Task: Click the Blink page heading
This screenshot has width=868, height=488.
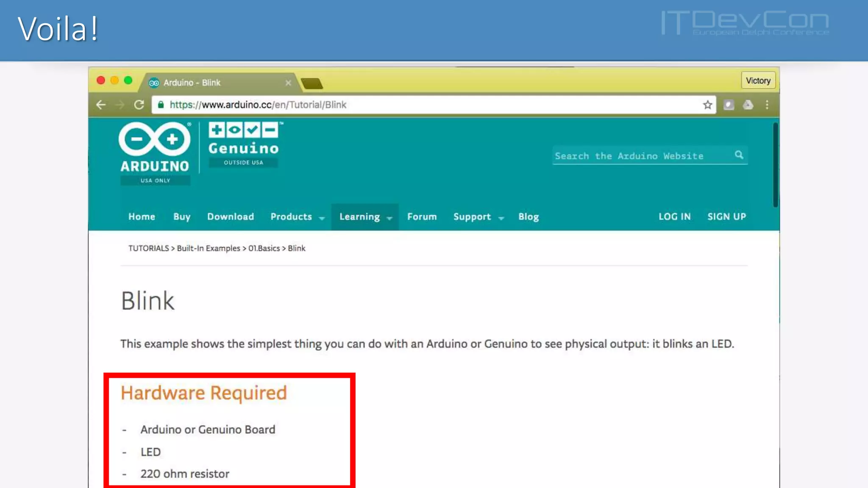Action: (x=147, y=301)
